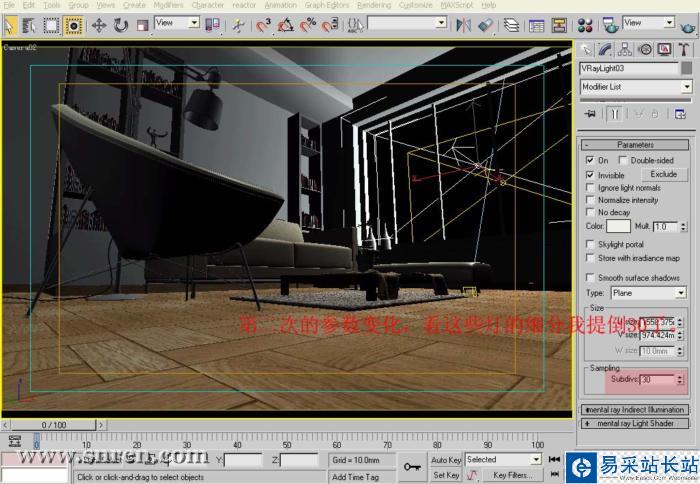Click Pin Stack icon
This screenshot has height=484, width=700.
coord(590,114)
